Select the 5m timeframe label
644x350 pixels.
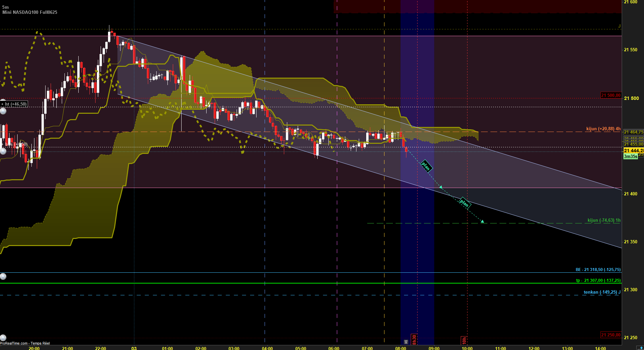[5, 7]
